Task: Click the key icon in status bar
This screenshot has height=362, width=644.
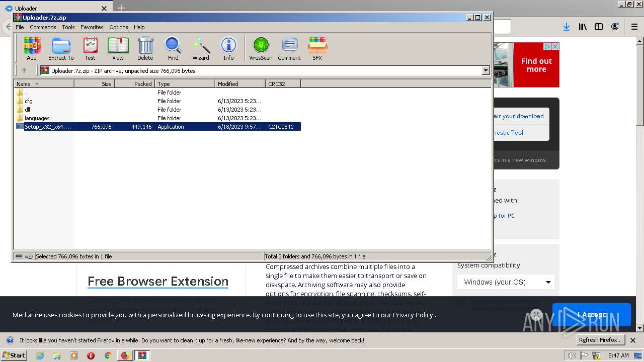Action: (29, 256)
